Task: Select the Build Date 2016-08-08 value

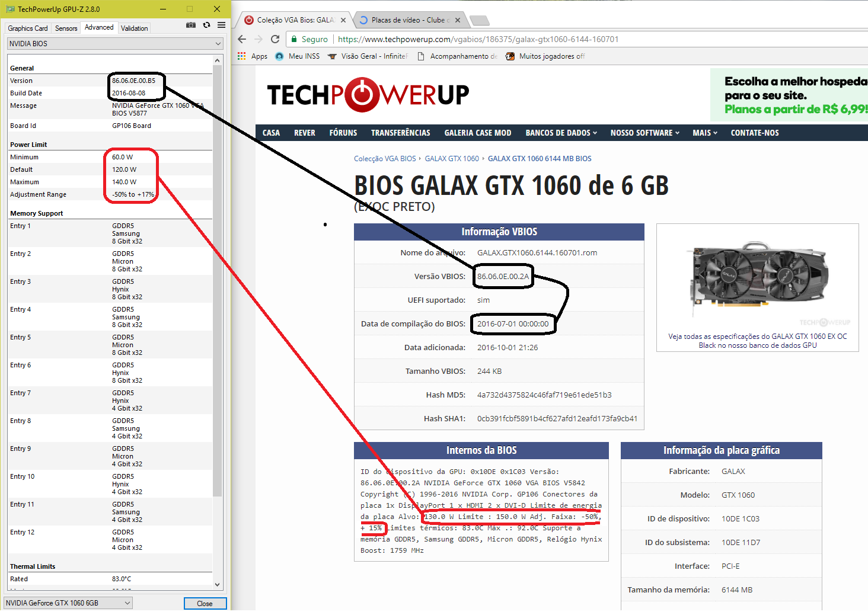Action: click(x=129, y=93)
